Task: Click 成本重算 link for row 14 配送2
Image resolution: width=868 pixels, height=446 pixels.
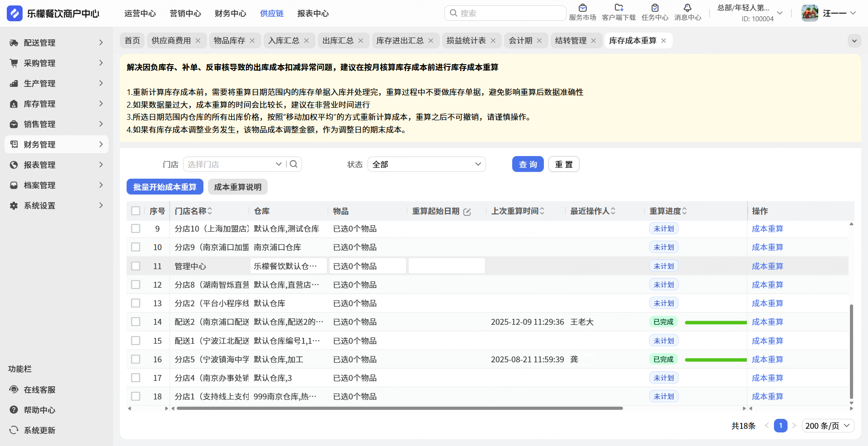Action: [767, 322]
